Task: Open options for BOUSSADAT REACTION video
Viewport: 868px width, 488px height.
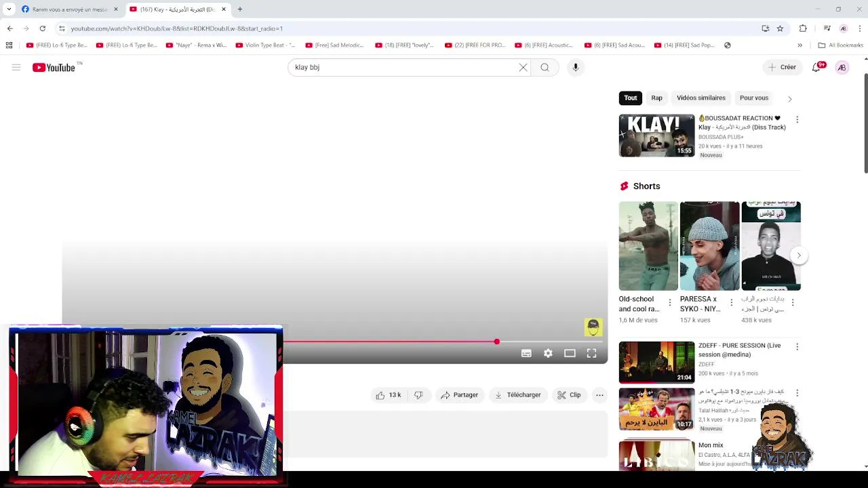Action: coord(797,119)
